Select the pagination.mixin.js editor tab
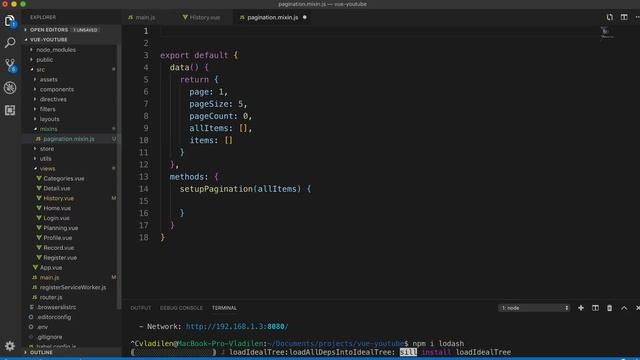Viewport: 640px width, 360px height. 273,18
